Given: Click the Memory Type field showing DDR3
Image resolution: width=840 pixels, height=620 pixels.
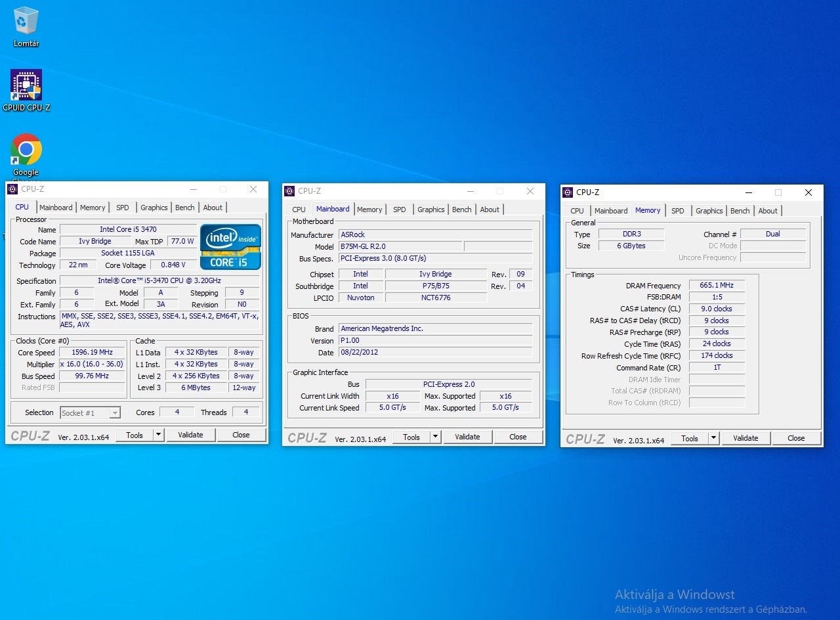Looking at the screenshot, I should [x=631, y=234].
